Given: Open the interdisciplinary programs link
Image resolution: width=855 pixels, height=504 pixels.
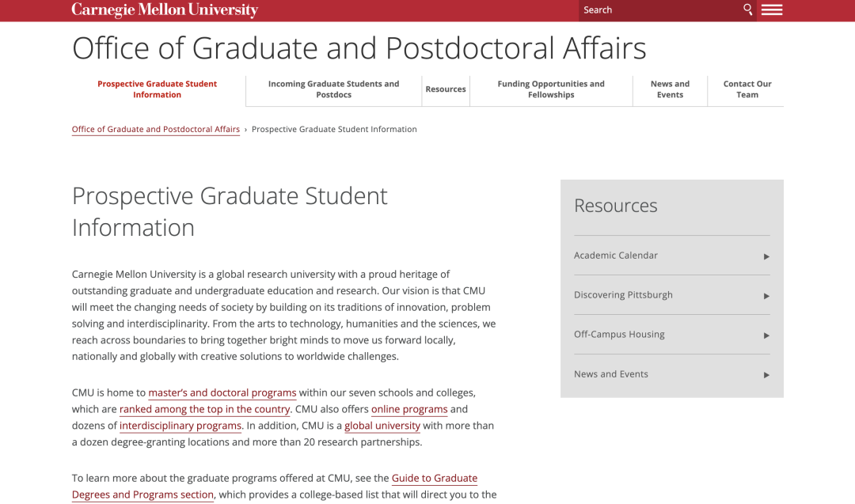Looking at the screenshot, I should pos(180,426).
